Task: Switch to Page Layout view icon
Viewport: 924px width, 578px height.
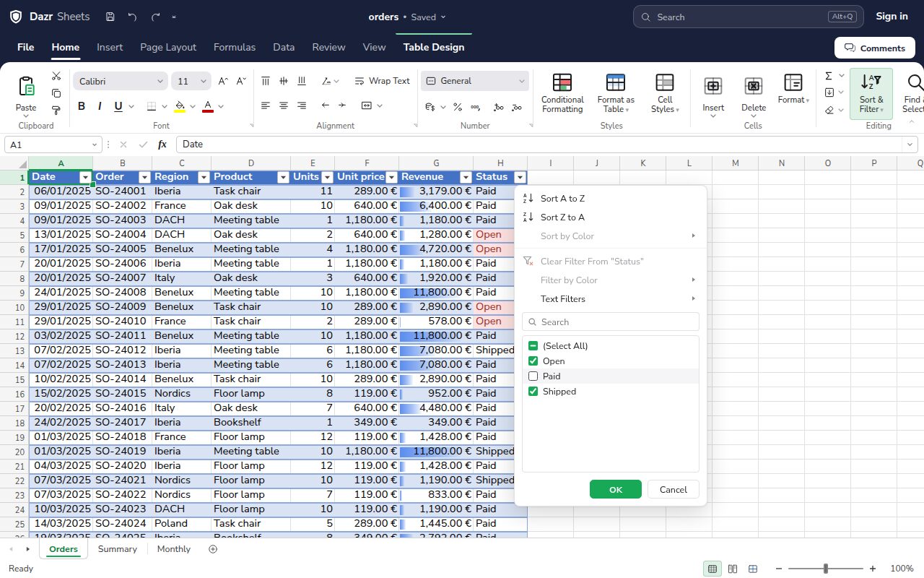Action: (733, 569)
